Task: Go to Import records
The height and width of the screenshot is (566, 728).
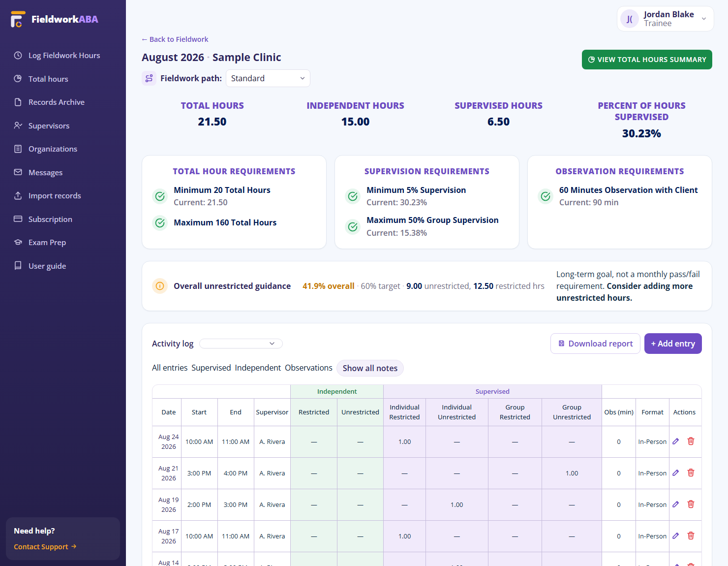Action: click(x=63, y=196)
